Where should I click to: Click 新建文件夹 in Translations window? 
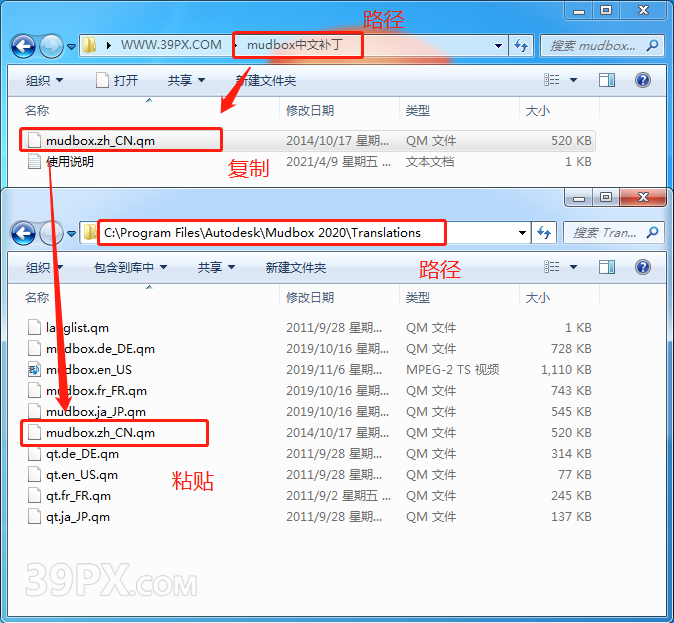[x=295, y=267]
